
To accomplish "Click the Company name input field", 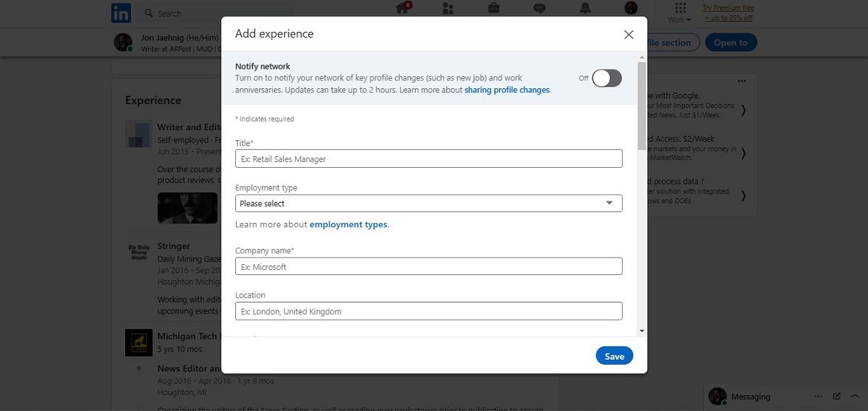I will point(428,266).
